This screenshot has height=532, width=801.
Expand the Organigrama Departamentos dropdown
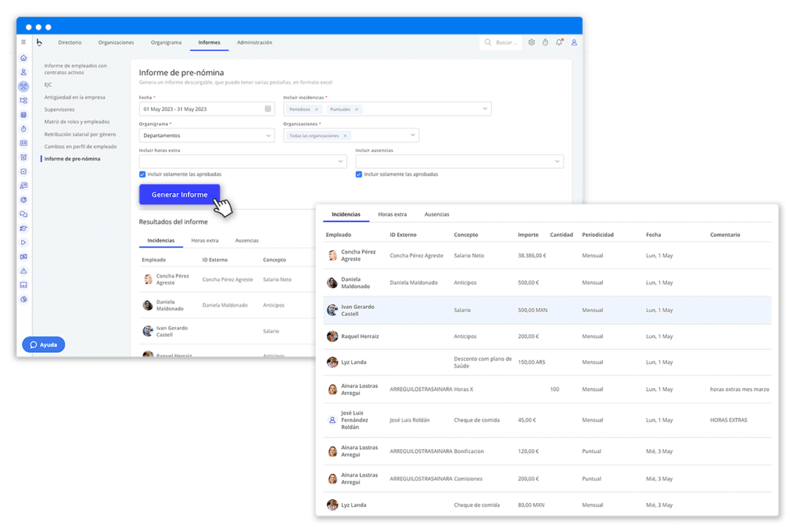coord(268,136)
